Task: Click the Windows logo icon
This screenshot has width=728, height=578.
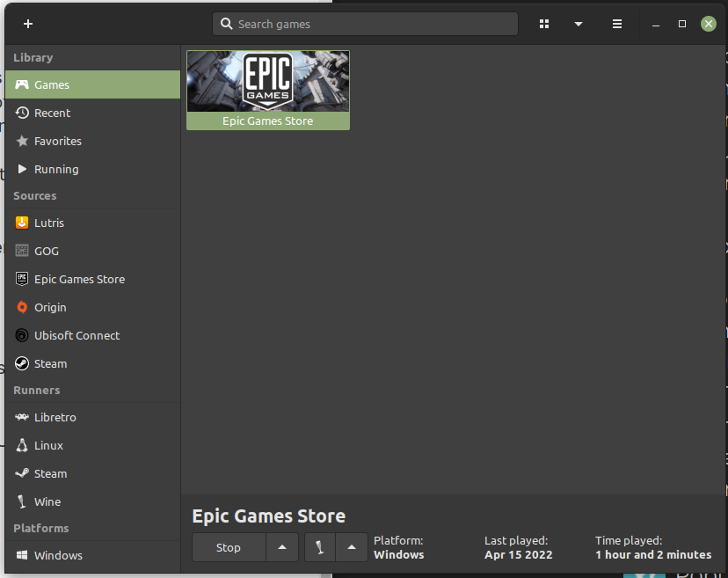Action: pos(22,555)
